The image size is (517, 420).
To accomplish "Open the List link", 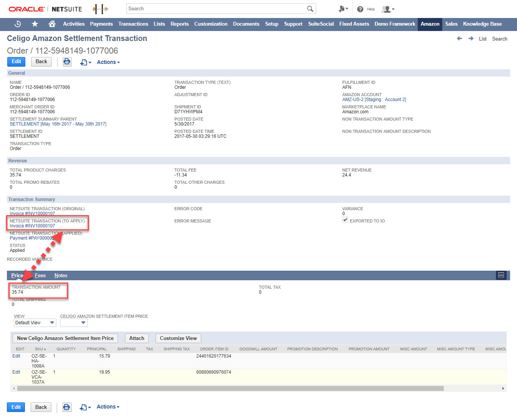I will point(483,39).
